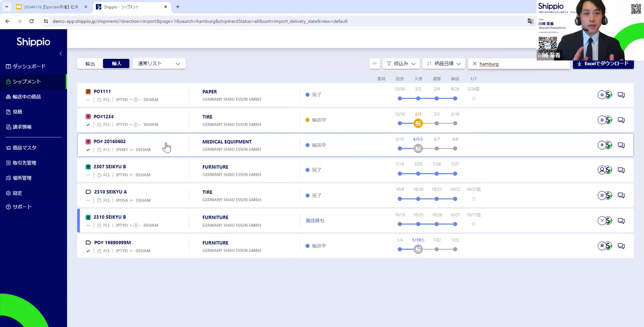Open chat icon for PO1111 shipment
This screenshot has width=644, height=327.
621,95
